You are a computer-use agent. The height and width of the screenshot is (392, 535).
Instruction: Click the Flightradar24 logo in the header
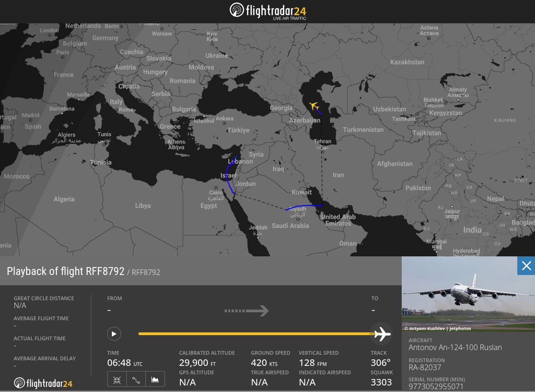[x=268, y=11]
